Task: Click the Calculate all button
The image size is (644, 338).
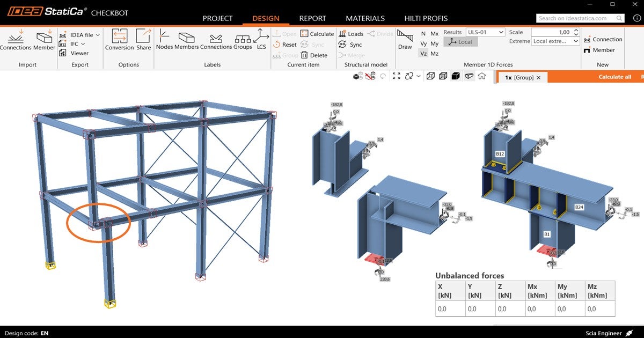Action: click(614, 77)
